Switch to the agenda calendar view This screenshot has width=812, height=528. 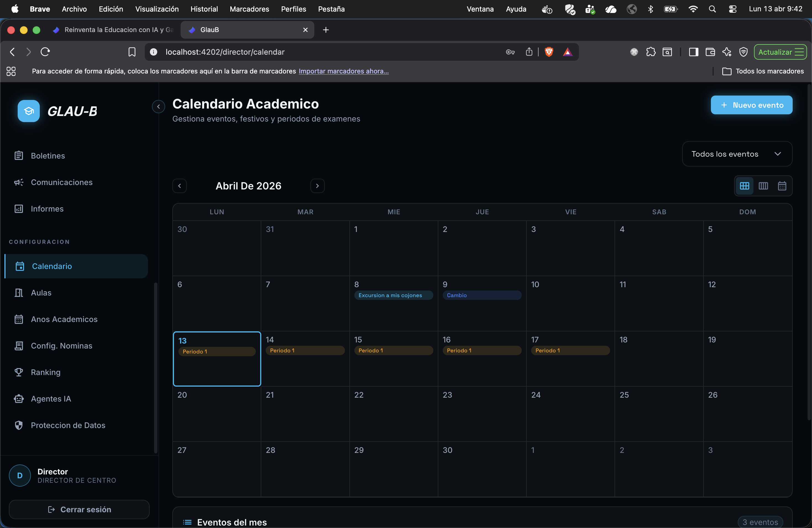782,186
